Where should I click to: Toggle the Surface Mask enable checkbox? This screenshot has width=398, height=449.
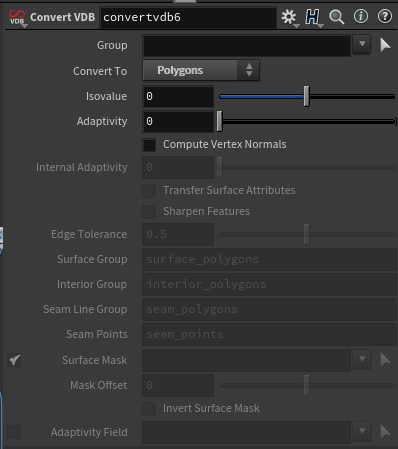[14, 360]
